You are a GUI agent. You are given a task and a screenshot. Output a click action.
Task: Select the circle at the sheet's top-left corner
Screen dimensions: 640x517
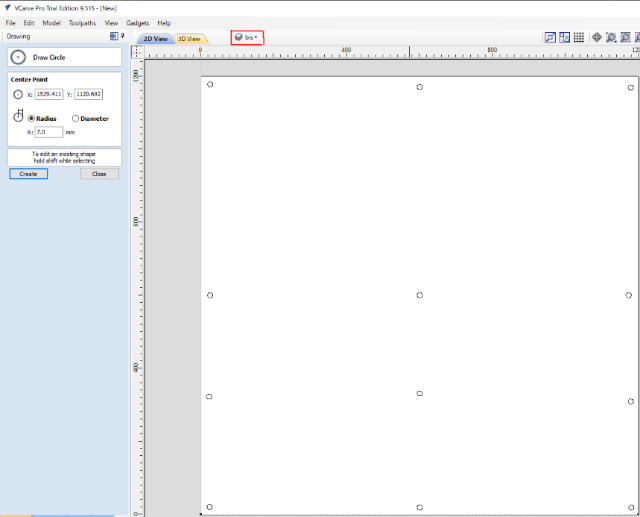(x=210, y=84)
